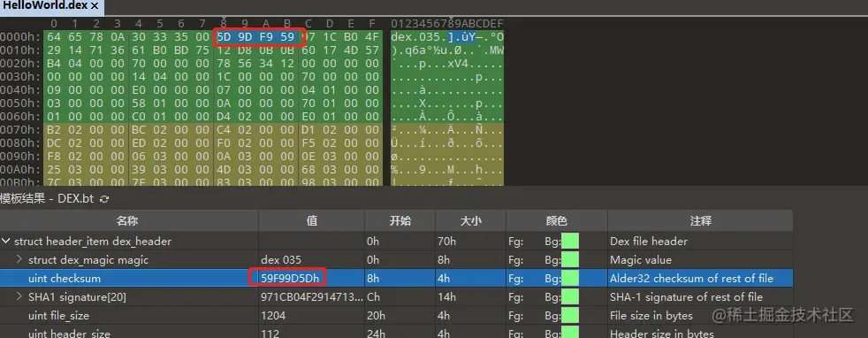The image size is (868, 338).
Task: Click 'File size in bytes' comment
Action: pyautogui.click(x=651, y=316)
